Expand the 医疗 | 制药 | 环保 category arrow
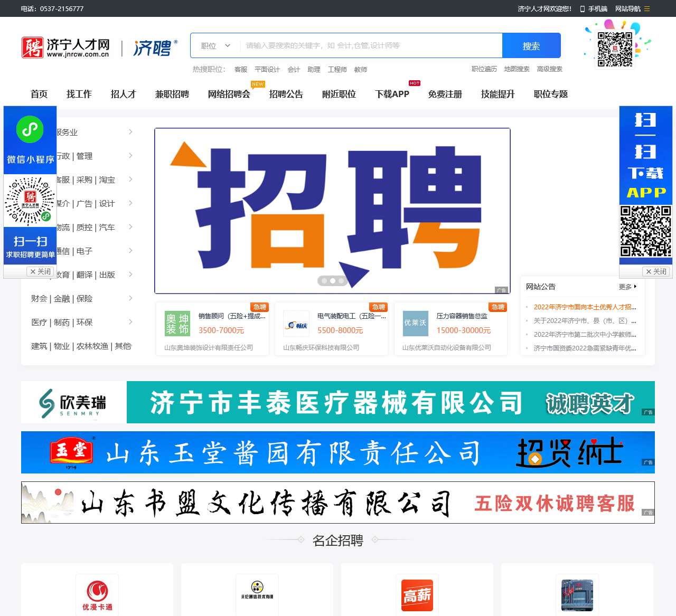The height and width of the screenshot is (616, 676). click(130, 322)
